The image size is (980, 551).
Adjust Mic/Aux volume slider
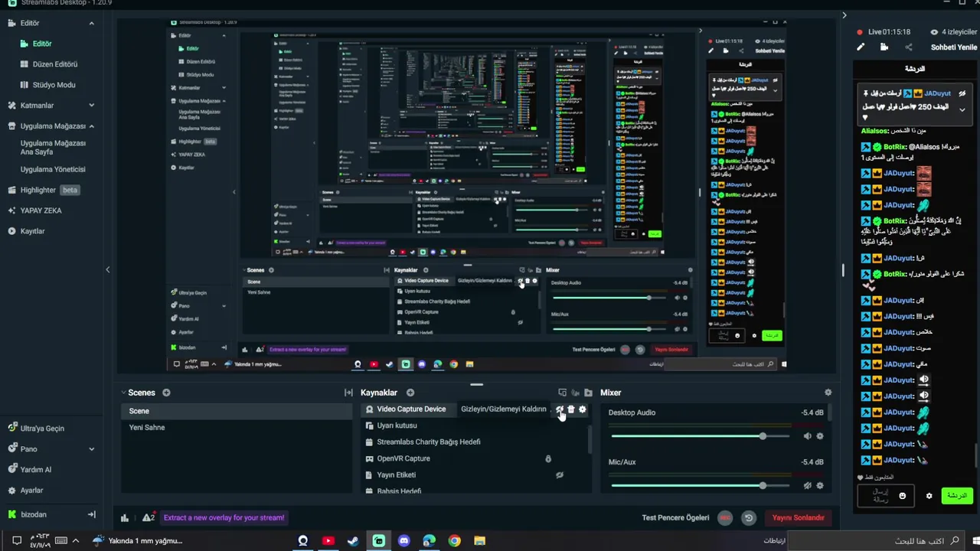pyautogui.click(x=700, y=486)
